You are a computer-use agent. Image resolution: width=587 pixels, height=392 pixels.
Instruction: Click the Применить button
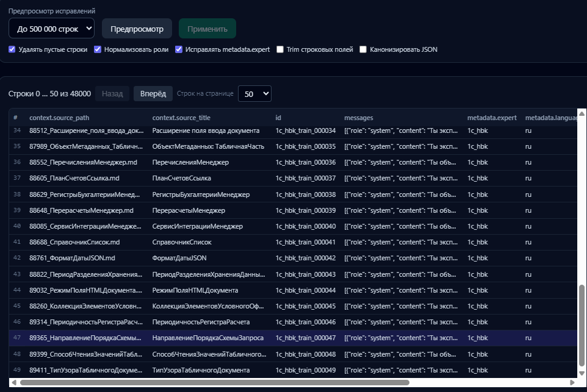(207, 29)
